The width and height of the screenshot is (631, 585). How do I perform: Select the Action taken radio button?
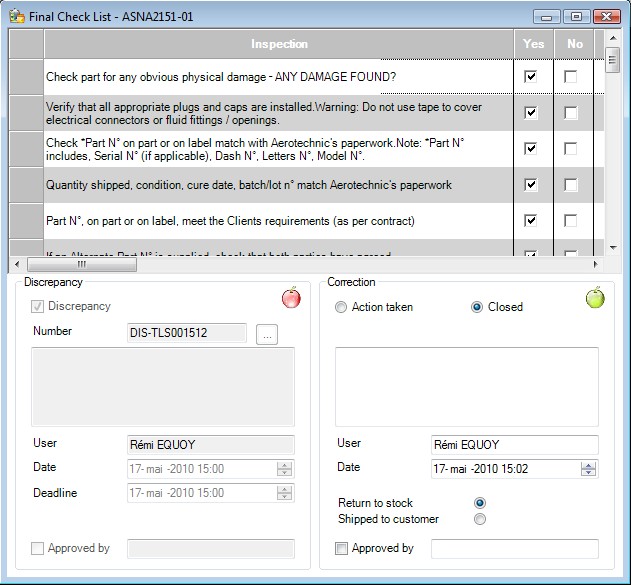342,308
